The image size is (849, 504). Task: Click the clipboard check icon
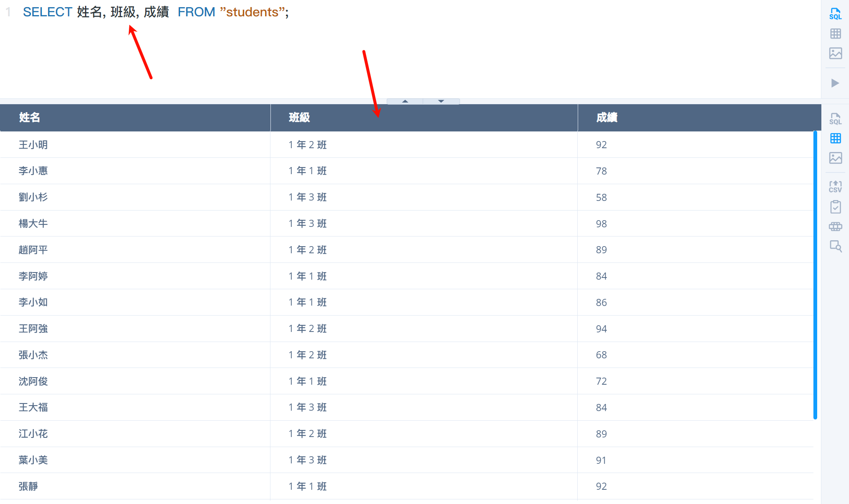click(835, 207)
